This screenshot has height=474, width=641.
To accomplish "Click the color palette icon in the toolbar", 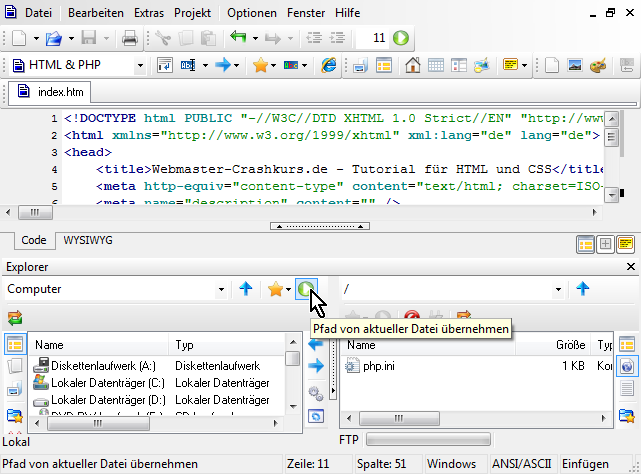I will 598,66.
